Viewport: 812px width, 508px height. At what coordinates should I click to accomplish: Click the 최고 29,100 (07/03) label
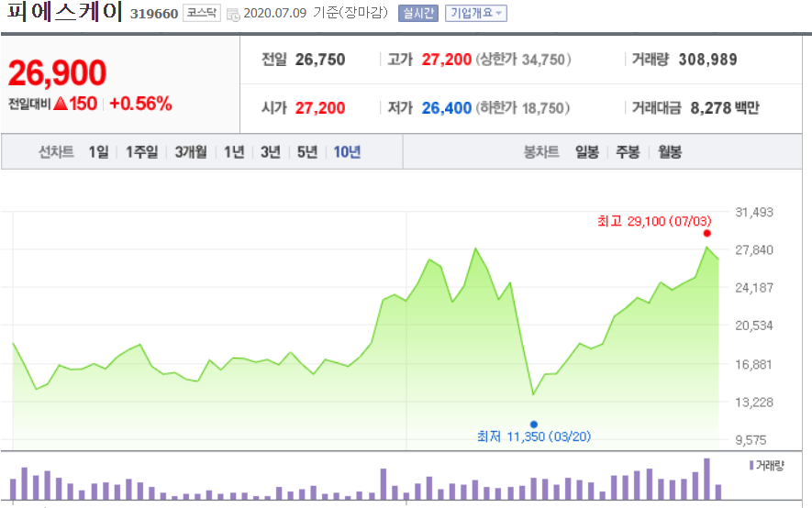(x=654, y=221)
